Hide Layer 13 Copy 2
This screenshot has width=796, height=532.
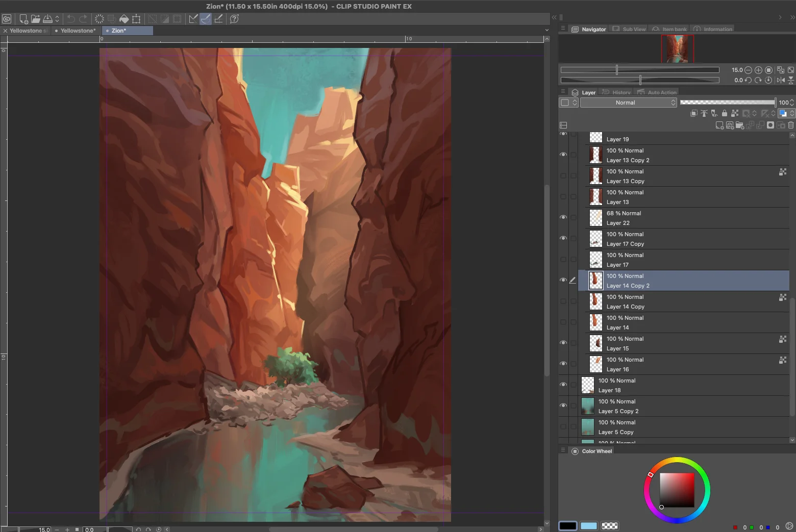[563, 155]
